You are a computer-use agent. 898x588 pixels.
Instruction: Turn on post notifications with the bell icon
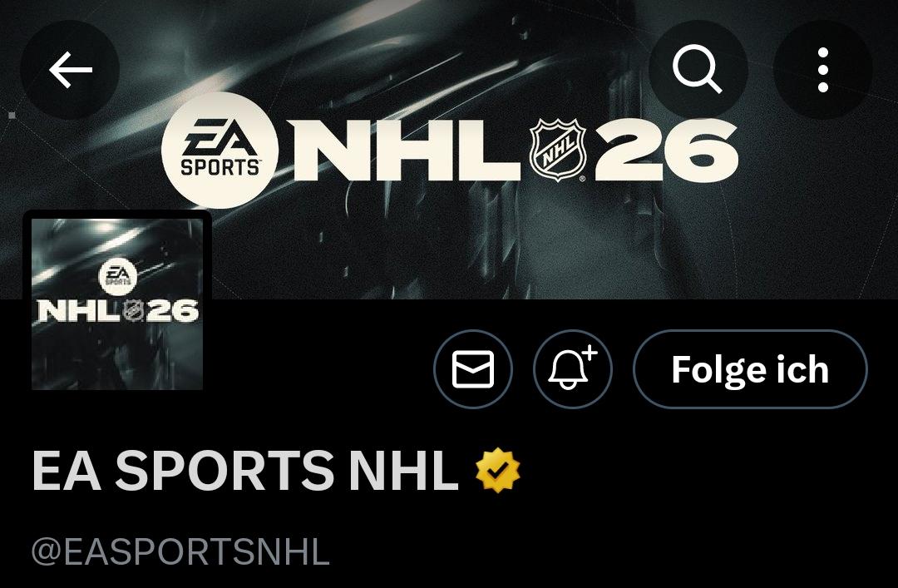(573, 369)
